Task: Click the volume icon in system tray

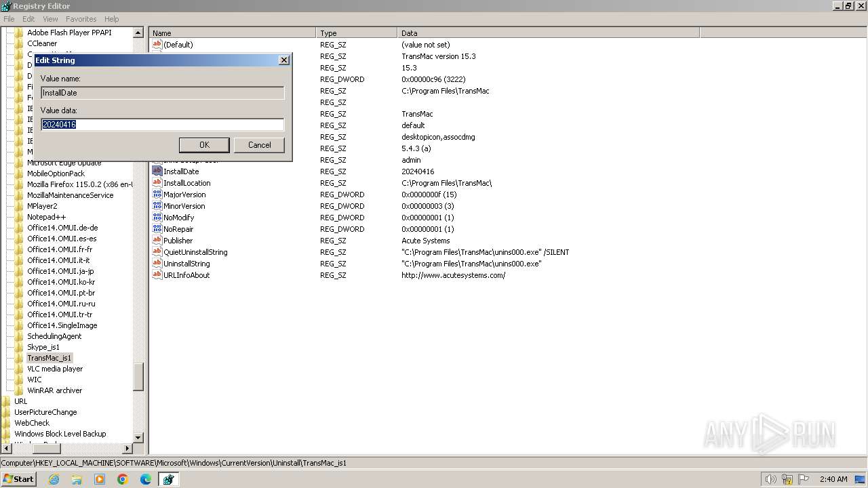Action: pyautogui.click(x=770, y=479)
